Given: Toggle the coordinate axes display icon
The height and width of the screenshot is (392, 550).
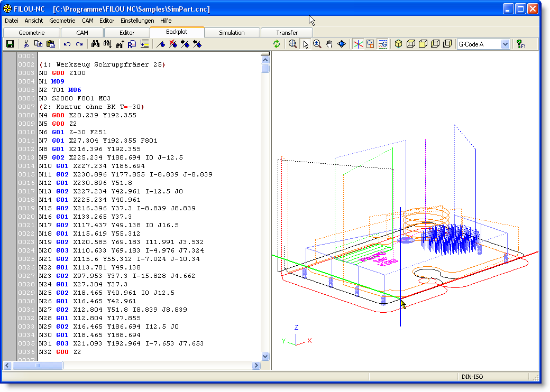Looking at the screenshot, I should pyautogui.click(x=358, y=44).
